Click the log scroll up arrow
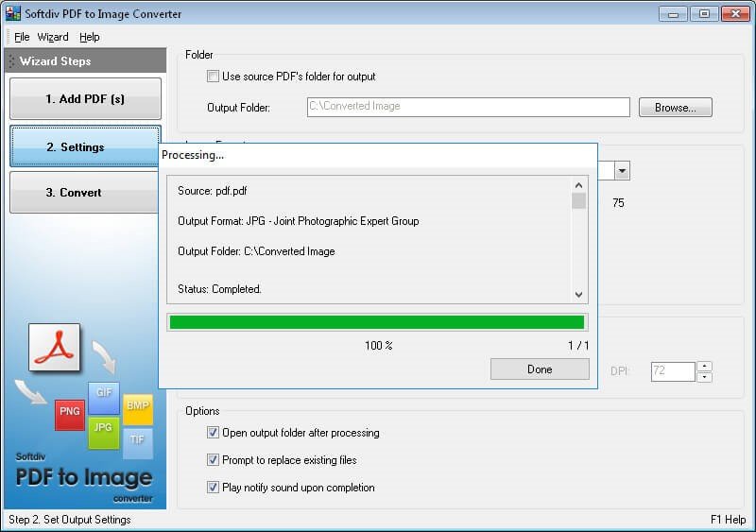The image size is (756, 532). pos(579,185)
